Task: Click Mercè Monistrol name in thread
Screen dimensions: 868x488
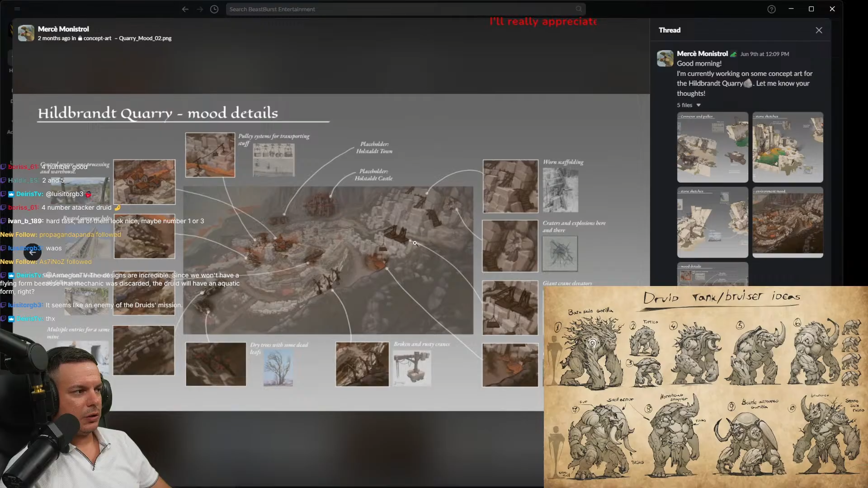Action: pyautogui.click(x=702, y=53)
